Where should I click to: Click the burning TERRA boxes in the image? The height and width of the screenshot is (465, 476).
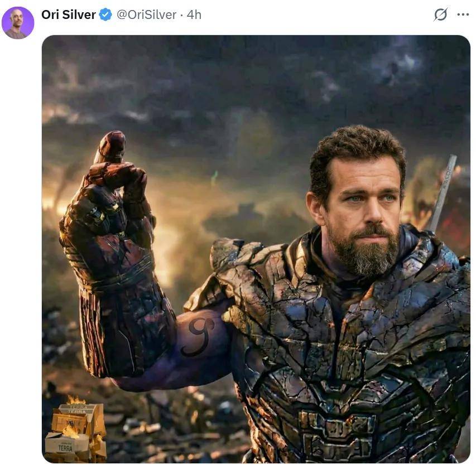pyautogui.click(x=75, y=432)
